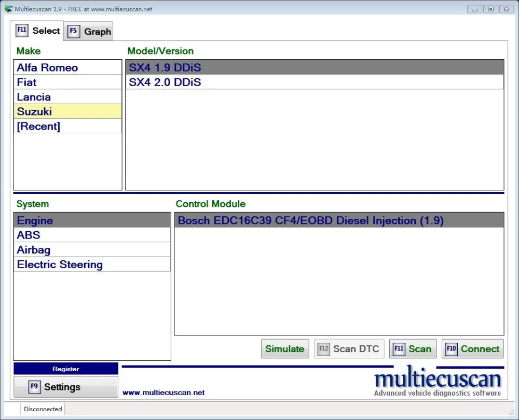Select model SX4 2.0 DDiS
The width and height of the screenshot is (519, 420).
click(315, 82)
